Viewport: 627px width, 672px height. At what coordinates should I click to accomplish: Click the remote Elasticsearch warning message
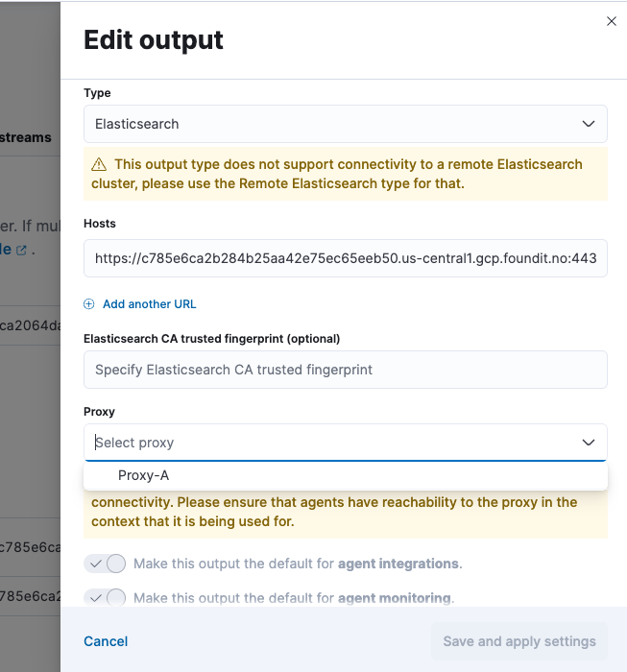(x=348, y=174)
